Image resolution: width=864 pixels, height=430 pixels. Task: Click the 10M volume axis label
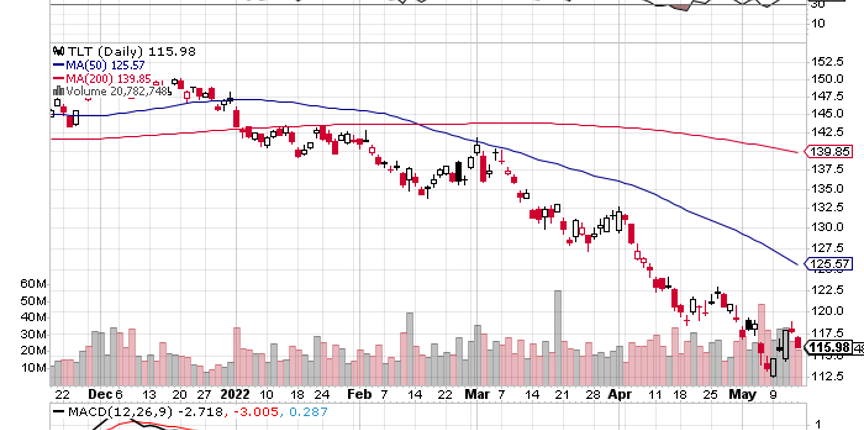click(34, 368)
